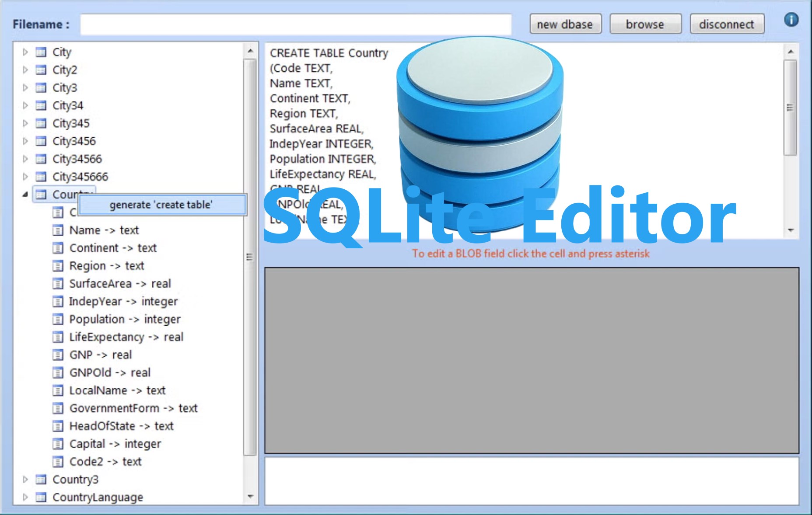
Task: Expand the City table node
Action: 25,52
